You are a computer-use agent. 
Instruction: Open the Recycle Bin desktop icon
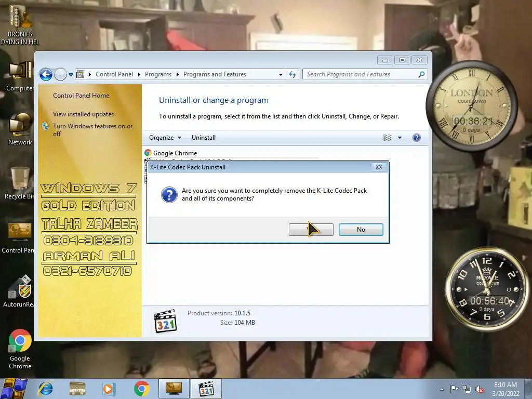tap(19, 183)
